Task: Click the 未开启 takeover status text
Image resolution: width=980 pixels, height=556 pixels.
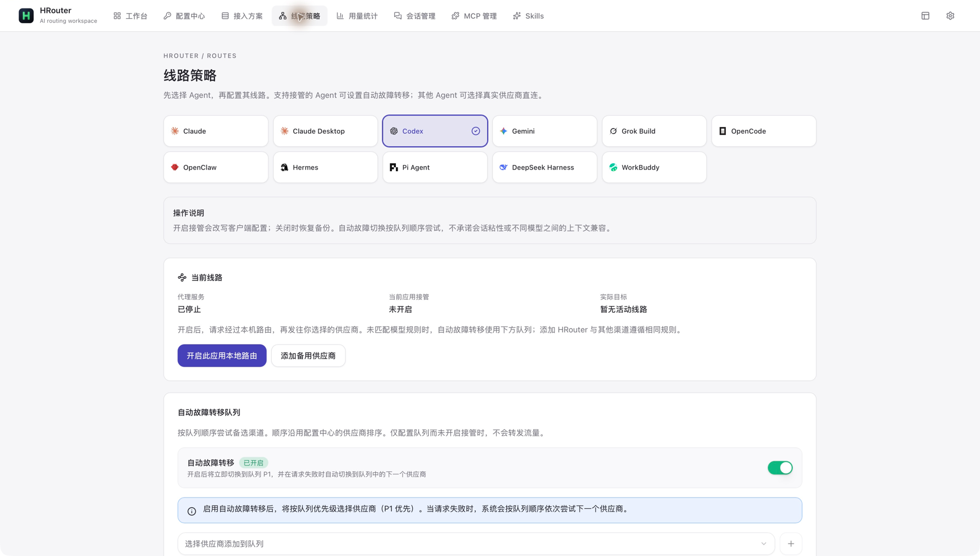Action: [x=400, y=309]
